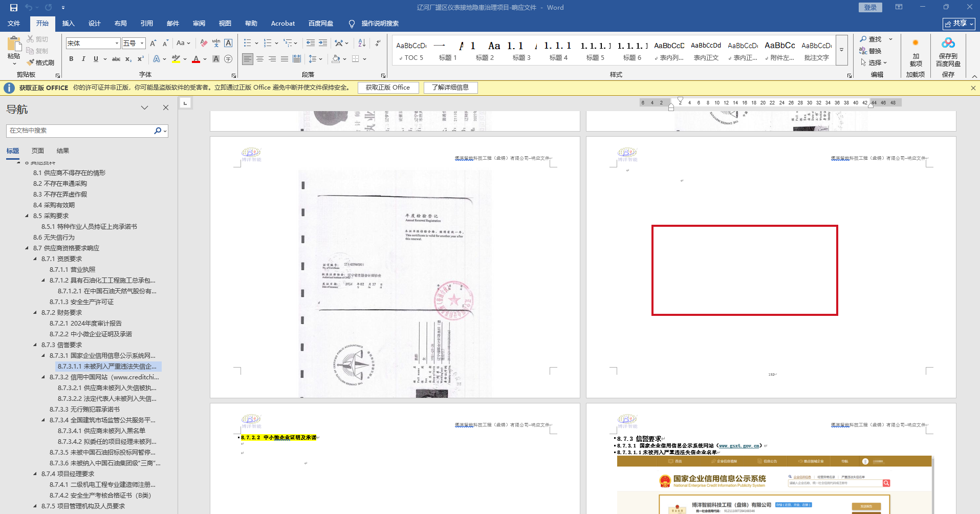Image resolution: width=980 pixels, height=514 pixels.
Task: Open the font name dropdown (宋体)
Action: click(x=117, y=44)
